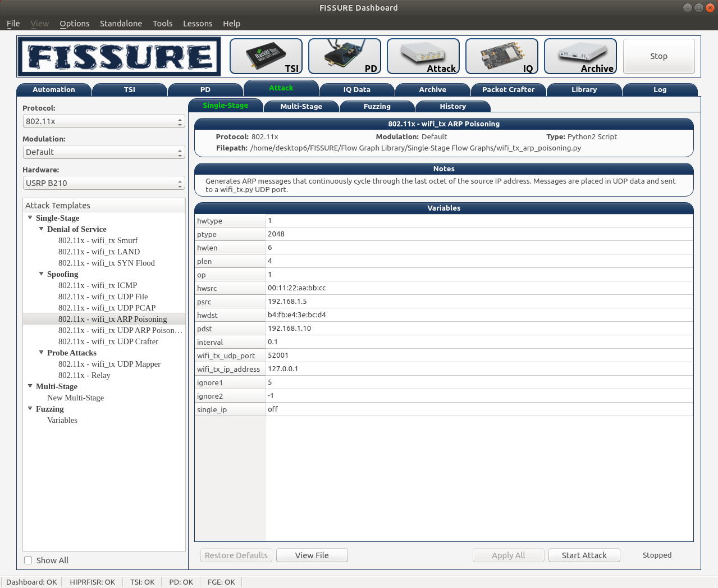The height and width of the screenshot is (588, 718).
Task: Click the Stop button
Action: coord(659,56)
